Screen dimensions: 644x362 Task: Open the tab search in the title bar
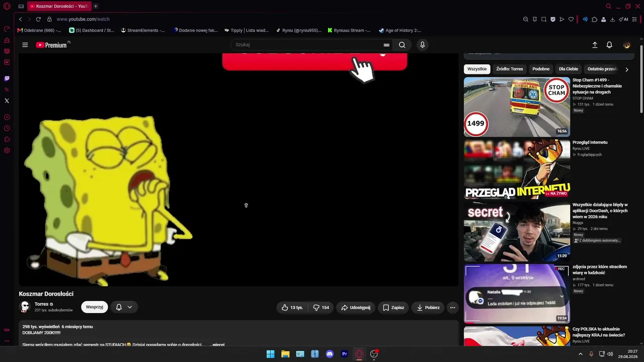(608, 7)
